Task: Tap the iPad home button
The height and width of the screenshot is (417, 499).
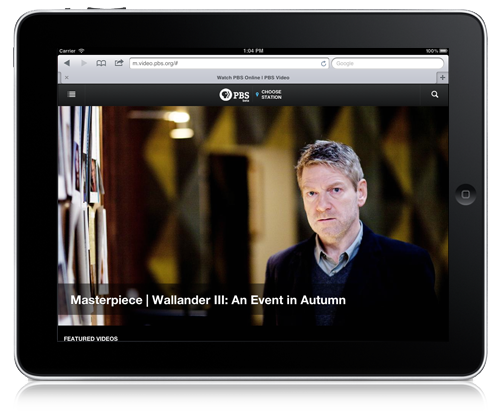Action: click(x=466, y=194)
